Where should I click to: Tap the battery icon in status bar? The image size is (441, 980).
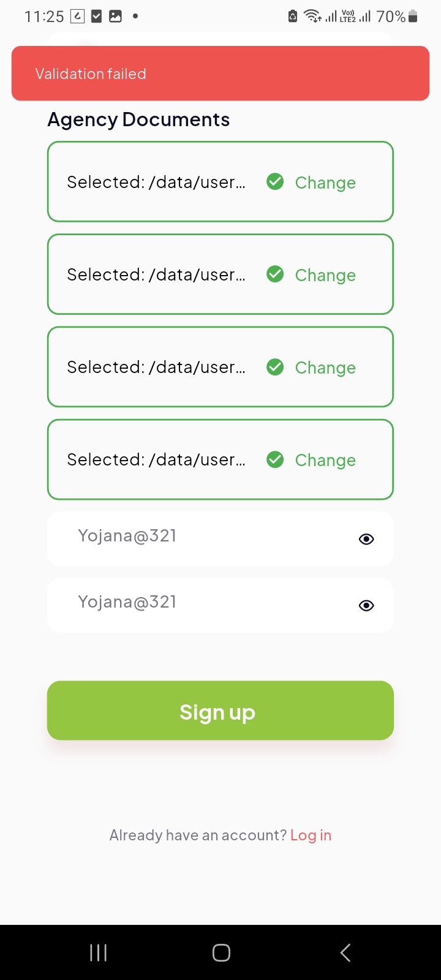tap(413, 17)
